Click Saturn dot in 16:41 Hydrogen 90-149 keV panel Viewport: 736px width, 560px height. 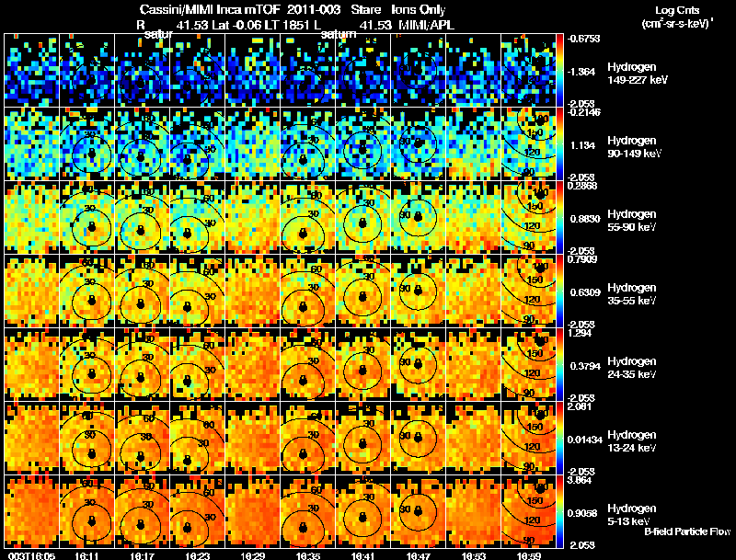tap(362, 150)
